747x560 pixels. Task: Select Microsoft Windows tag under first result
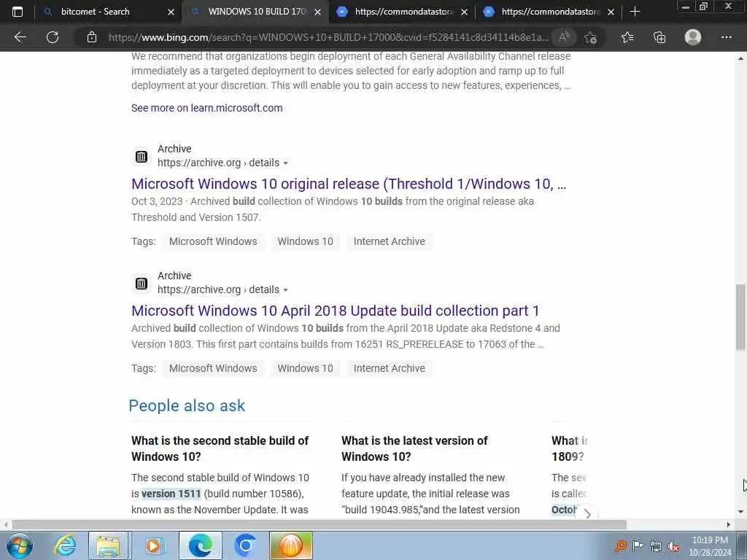(x=213, y=241)
